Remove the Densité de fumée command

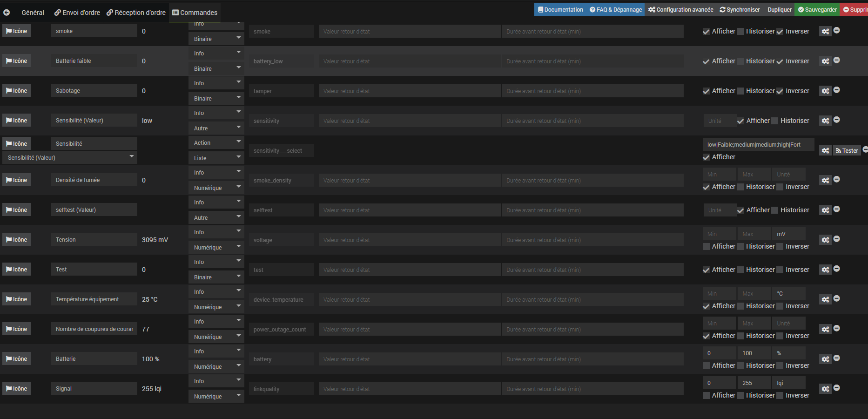point(837,179)
